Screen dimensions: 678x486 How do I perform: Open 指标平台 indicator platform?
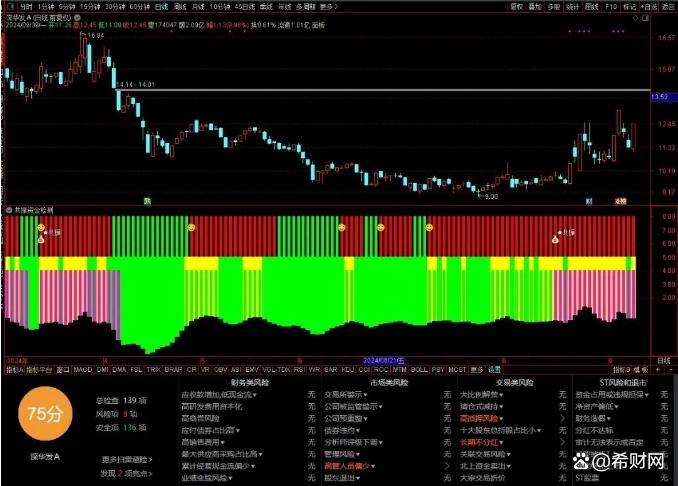pyautogui.click(x=39, y=370)
